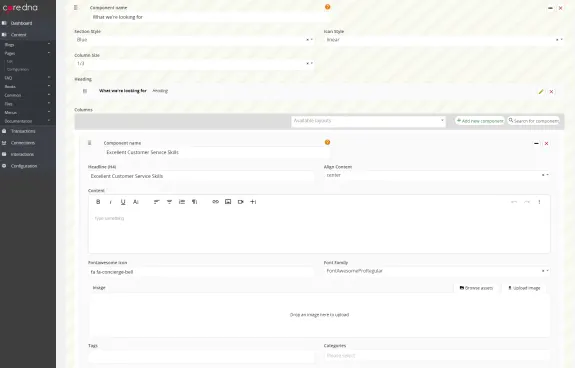This screenshot has width=575, height=368.
Task: Open the Section style dropdown
Action: pos(194,40)
